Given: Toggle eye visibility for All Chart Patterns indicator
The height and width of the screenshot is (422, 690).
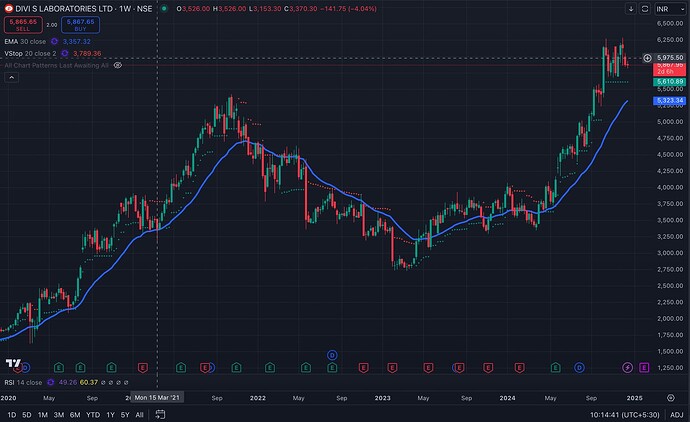Looking at the screenshot, I should point(117,65).
